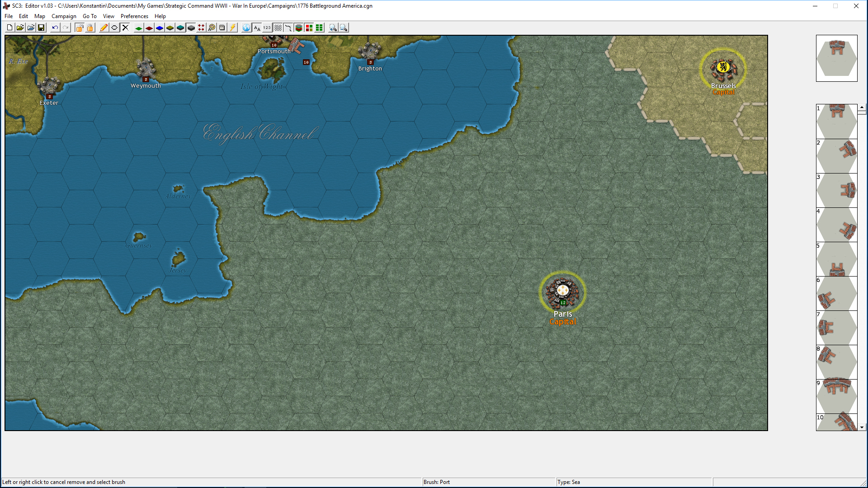Select the oval selection tool
868x488 pixels.
click(x=114, y=28)
